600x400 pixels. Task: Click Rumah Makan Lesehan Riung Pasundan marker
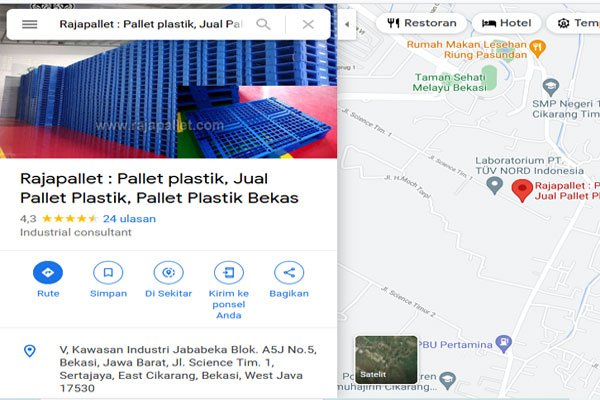click(x=538, y=46)
